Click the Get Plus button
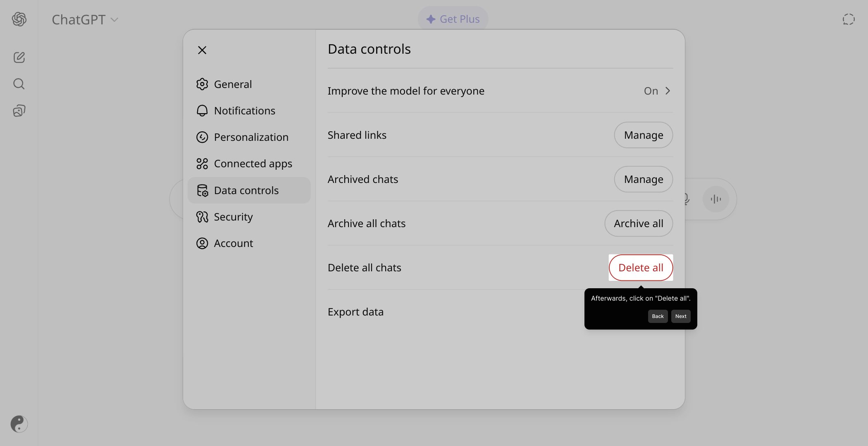 453,19
